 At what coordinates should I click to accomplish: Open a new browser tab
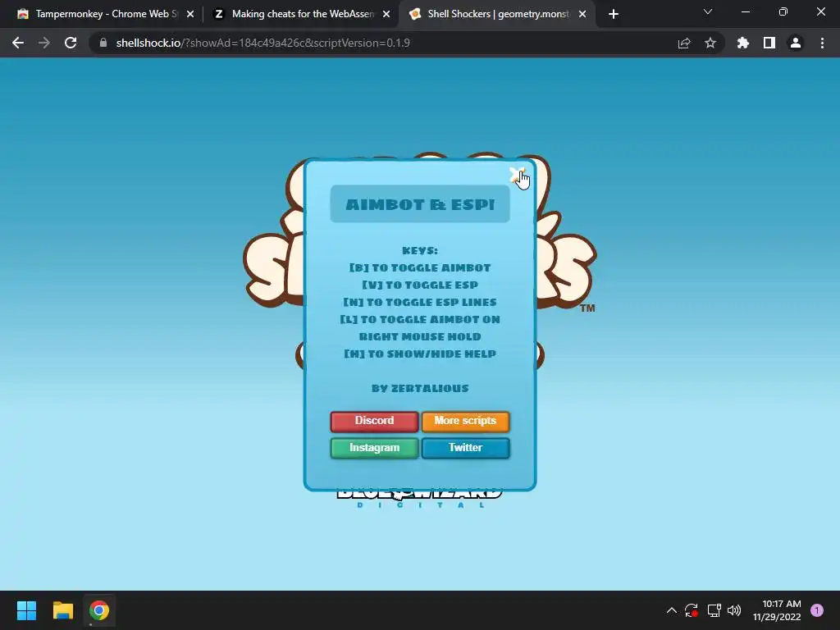coord(614,14)
